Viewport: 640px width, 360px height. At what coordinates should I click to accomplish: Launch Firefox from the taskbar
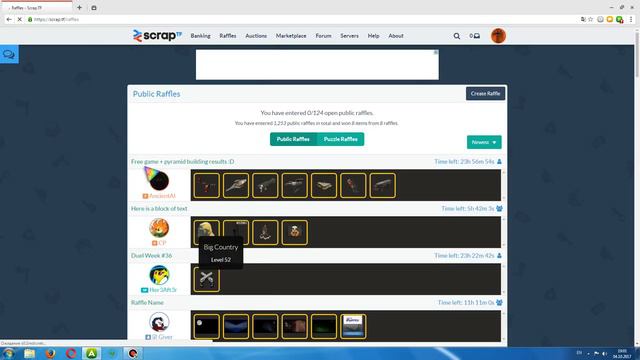coord(50,353)
